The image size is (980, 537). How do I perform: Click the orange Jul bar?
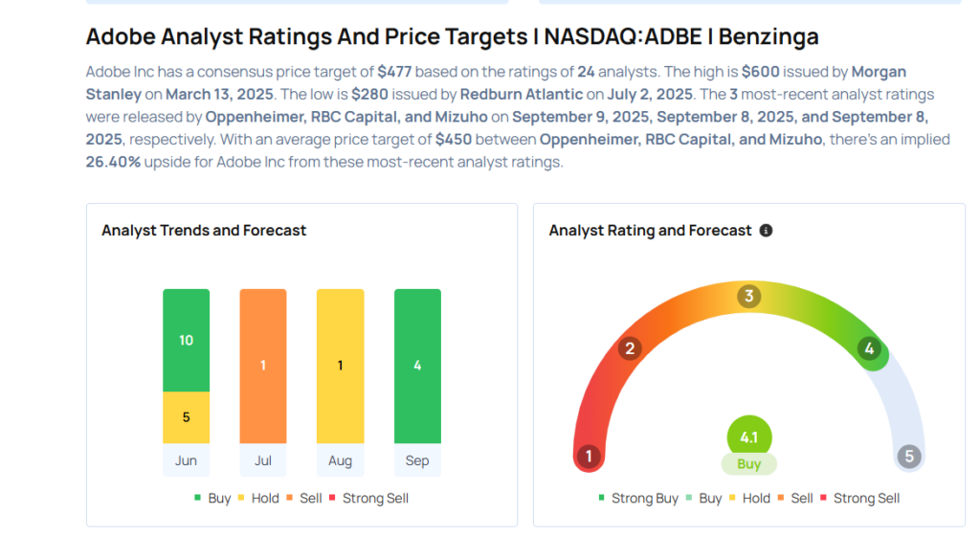(263, 366)
